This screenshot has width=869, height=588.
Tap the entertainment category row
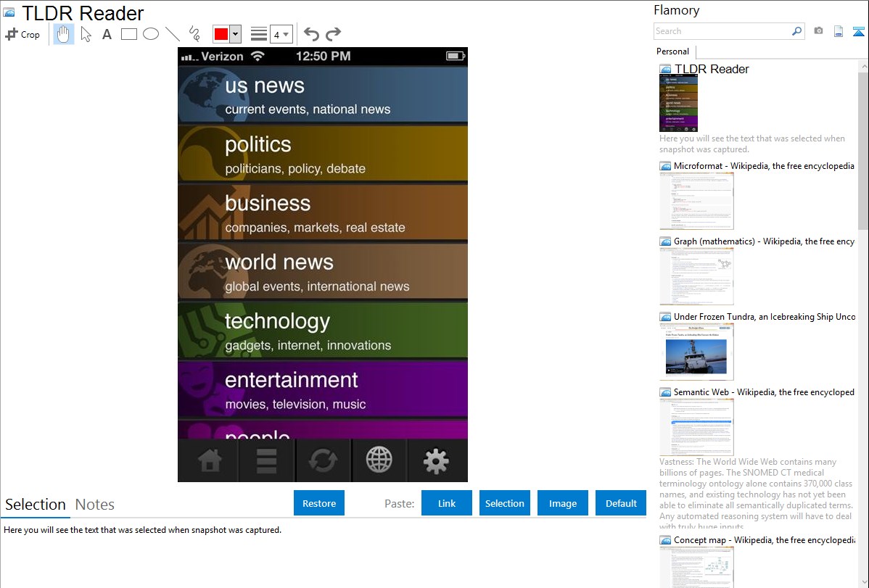323,389
